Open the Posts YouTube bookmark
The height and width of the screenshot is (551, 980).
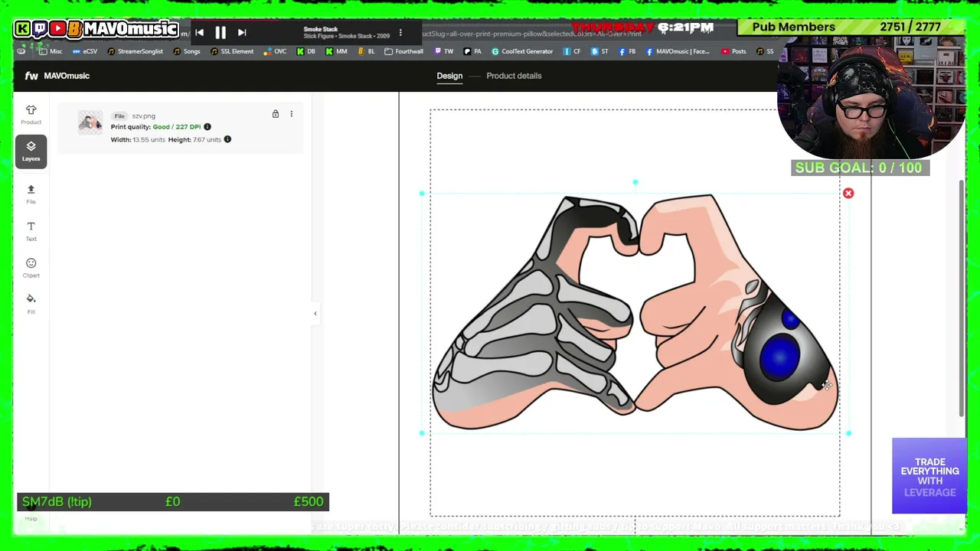pyautogui.click(x=733, y=51)
